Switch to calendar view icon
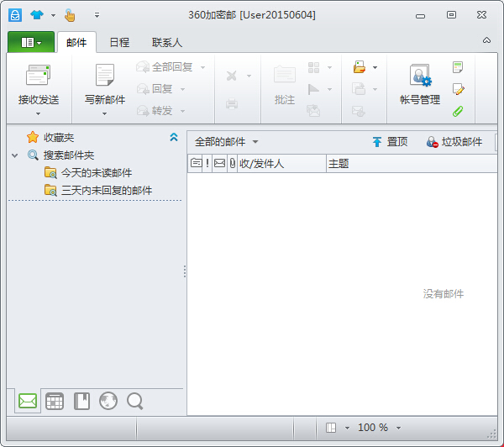Image resolution: width=504 pixels, height=447 pixels. tap(55, 402)
